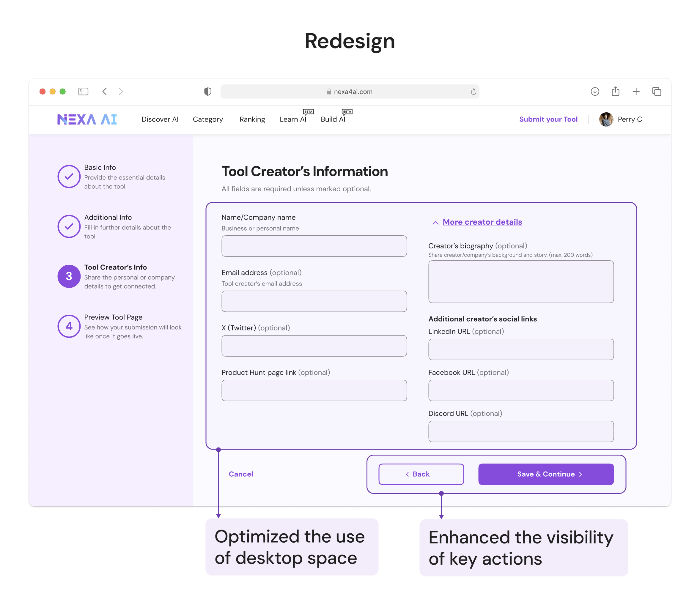
Task: Collapse the More creator details section
Action: pyautogui.click(x=477, y=222)
